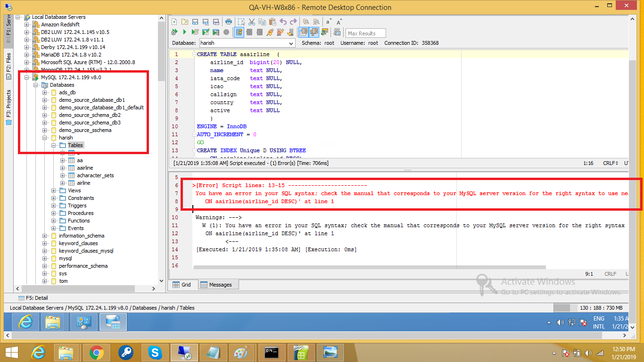Open the F5: Detail panel tab

point(33,298)
